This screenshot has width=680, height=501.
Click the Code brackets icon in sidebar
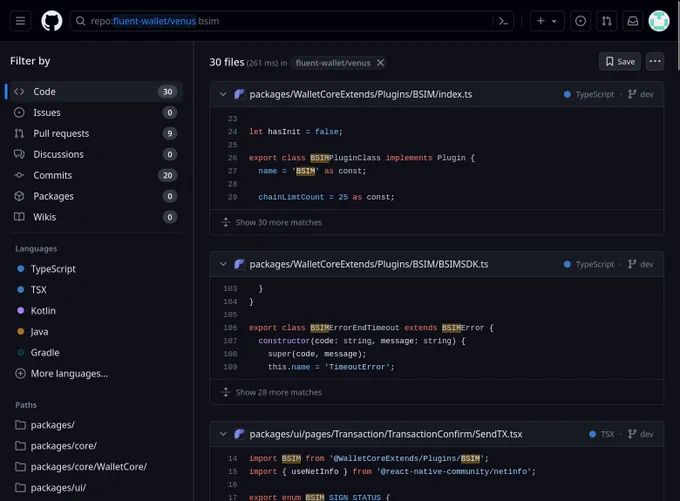pos(19,92)
